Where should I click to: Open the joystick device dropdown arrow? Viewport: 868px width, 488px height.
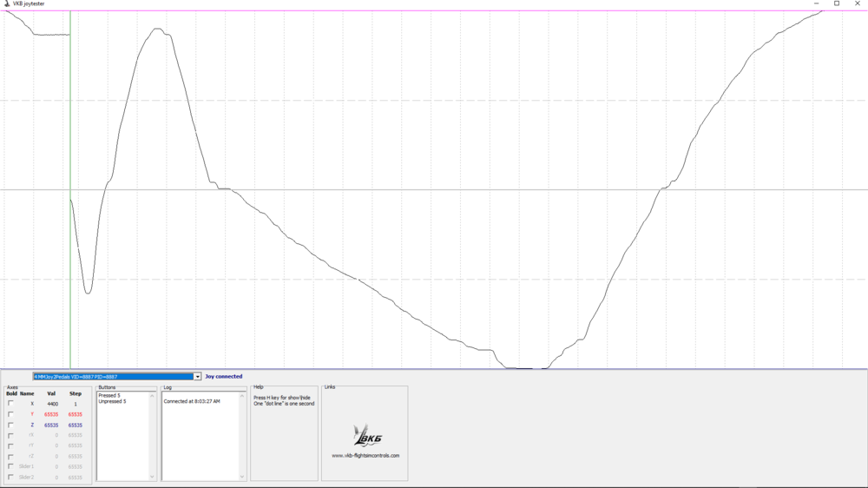(197, 377)
